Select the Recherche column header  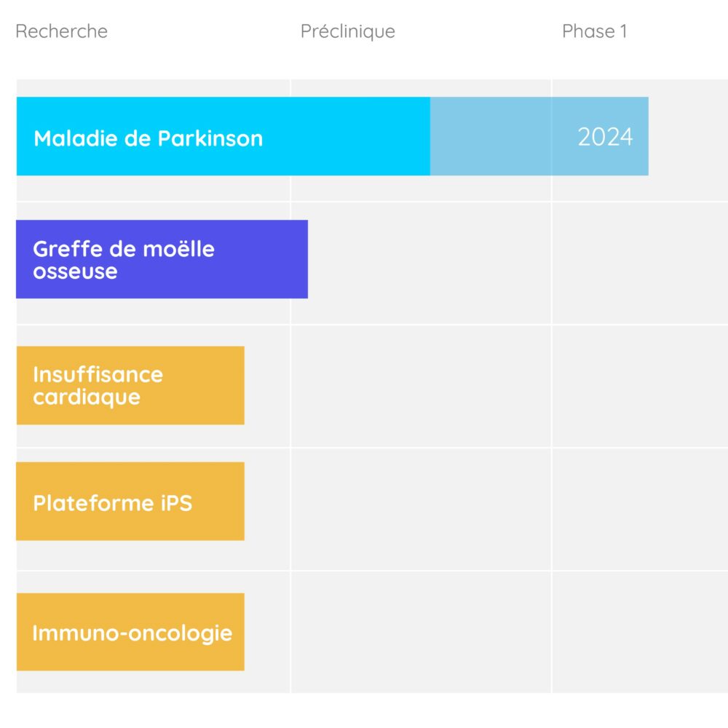pyautogui.click(x=61, y=31)
